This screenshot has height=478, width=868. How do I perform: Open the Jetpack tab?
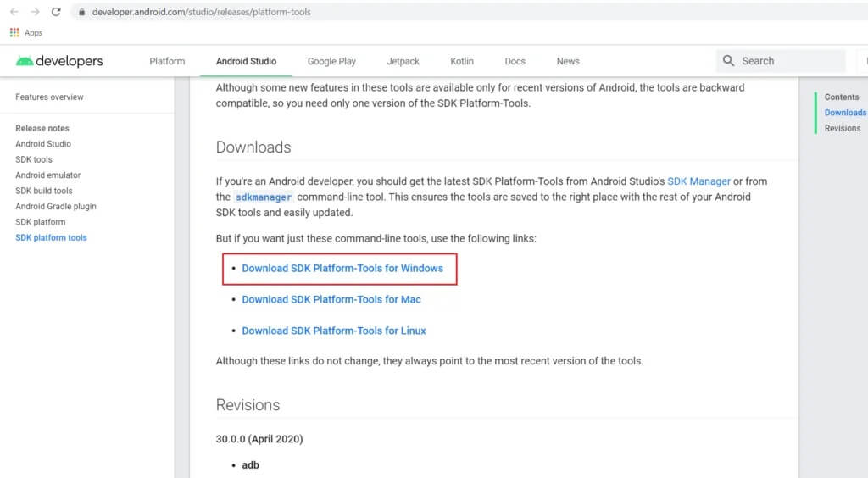(403, 61)
